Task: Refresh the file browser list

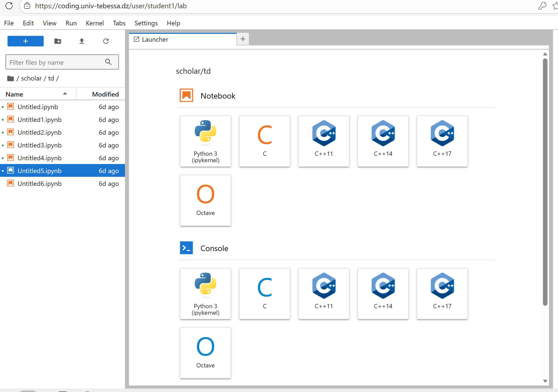Action: [106, 41]
